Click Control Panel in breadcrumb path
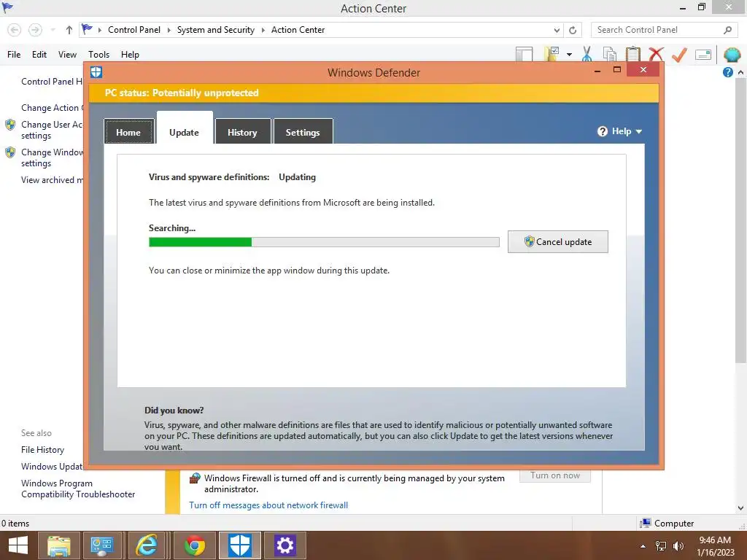 pos(134,30)
